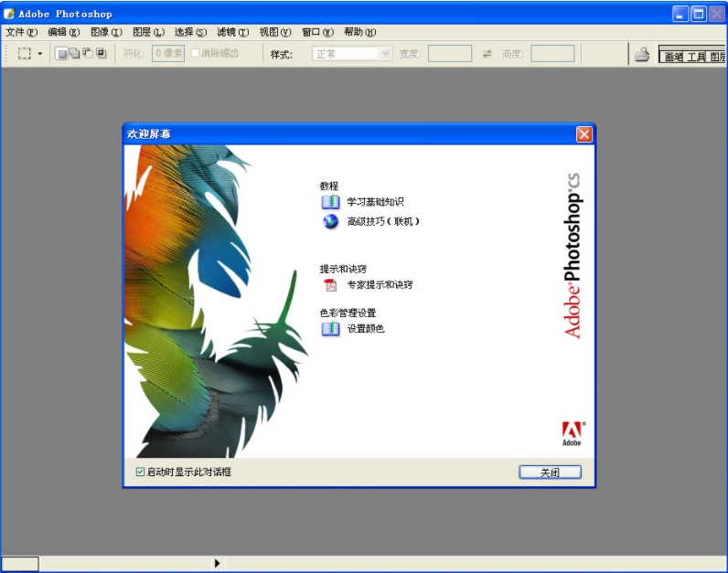The width and height of the screenshot is (728, 573).
Task: Click the 关闭 button in welcome screen
Action: (x=550, y=472)
